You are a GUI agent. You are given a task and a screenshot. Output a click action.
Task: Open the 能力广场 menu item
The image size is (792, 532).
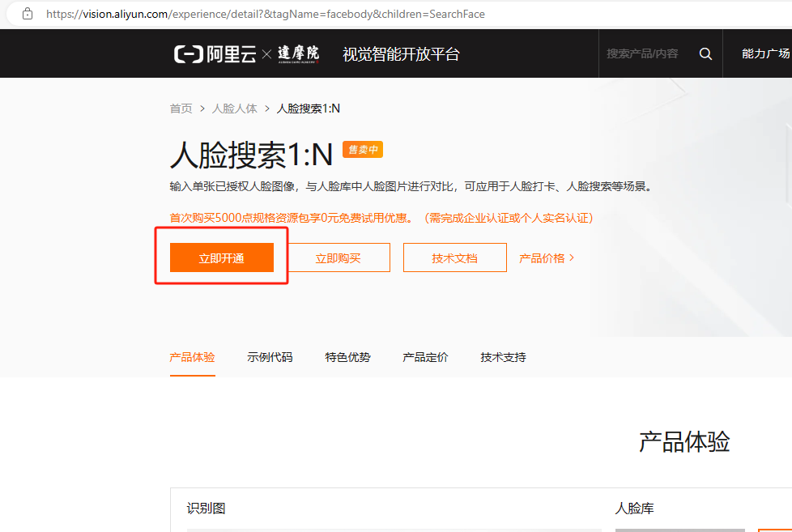[x=766, y=53]
